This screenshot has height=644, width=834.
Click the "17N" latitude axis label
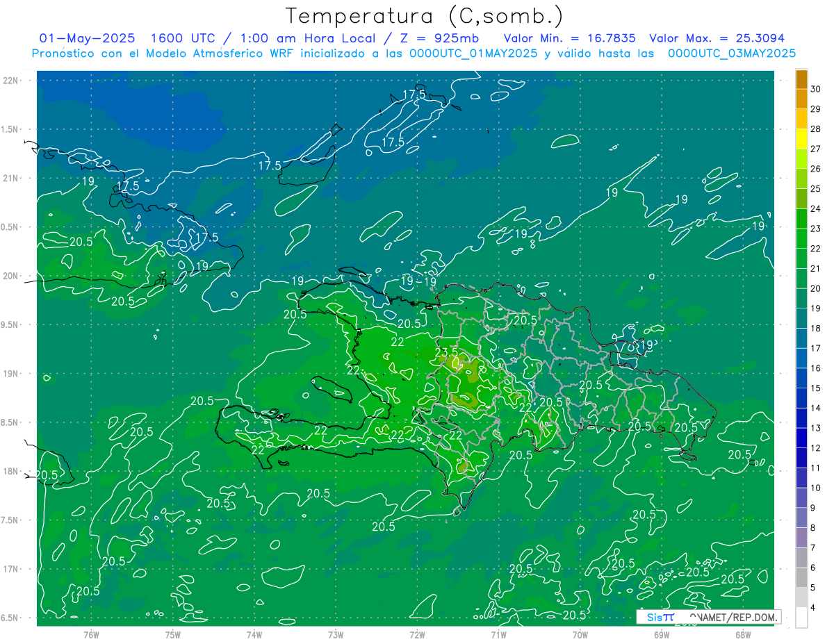11,568
